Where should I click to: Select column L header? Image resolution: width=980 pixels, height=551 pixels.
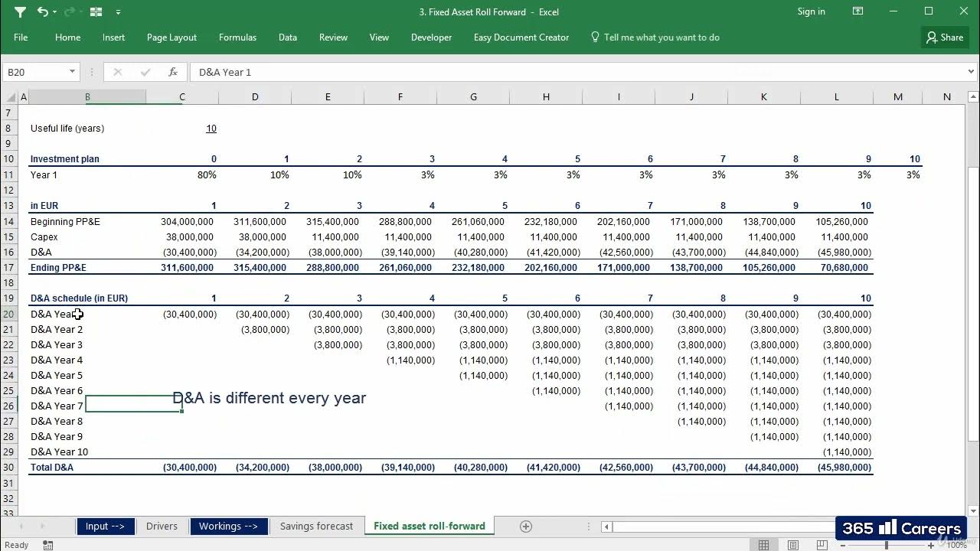point(837,97)
